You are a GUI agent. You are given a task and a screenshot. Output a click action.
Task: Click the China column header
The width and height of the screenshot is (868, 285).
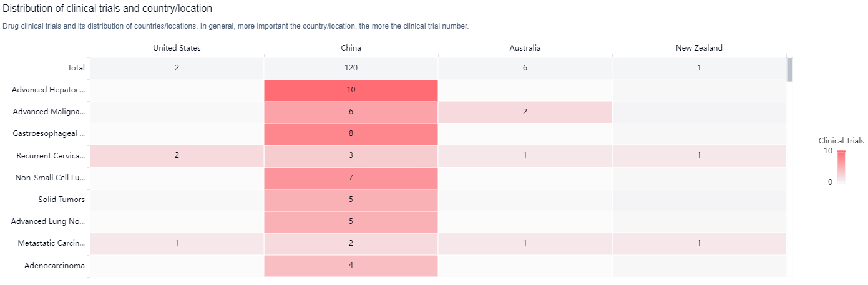click(351, 48)
